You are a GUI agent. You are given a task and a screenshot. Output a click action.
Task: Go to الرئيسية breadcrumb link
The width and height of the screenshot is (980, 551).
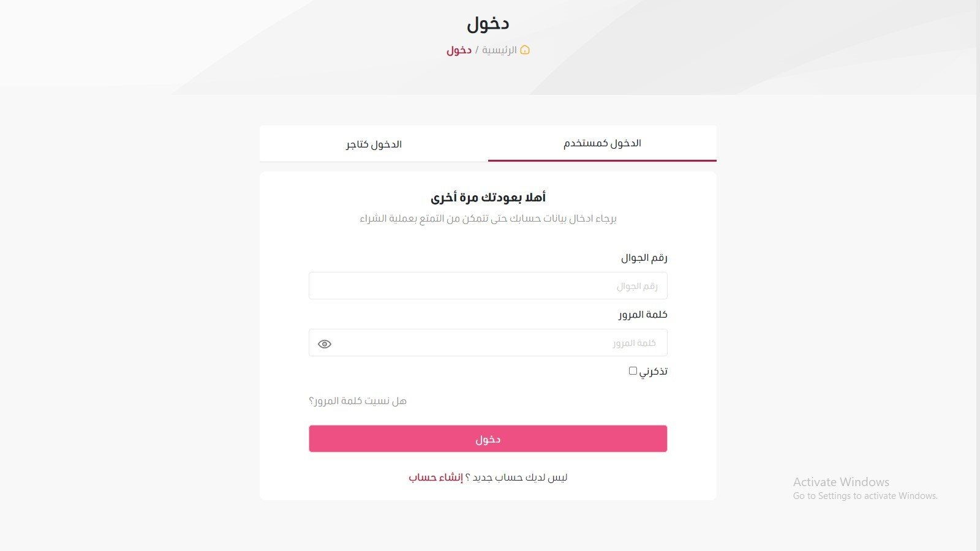coord(499,50)
